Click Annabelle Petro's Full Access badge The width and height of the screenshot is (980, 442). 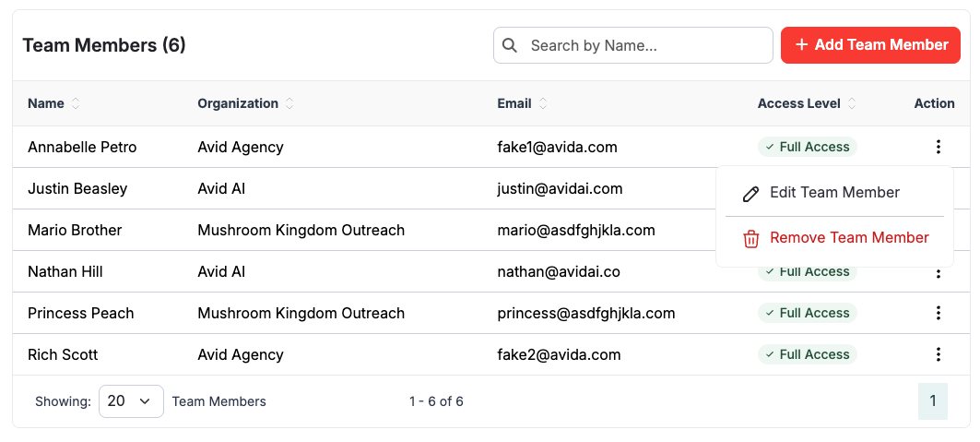tap(808, 147)
